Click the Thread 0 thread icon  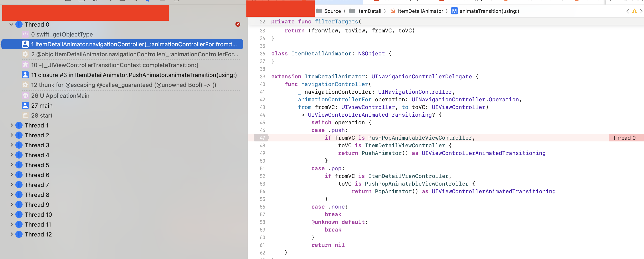point(19,25)
